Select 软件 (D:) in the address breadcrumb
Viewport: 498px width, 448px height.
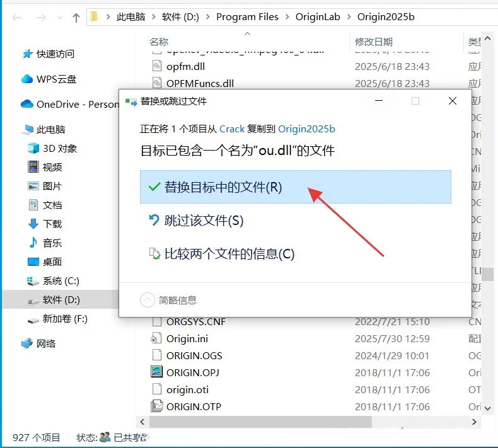tap(180, 17)
